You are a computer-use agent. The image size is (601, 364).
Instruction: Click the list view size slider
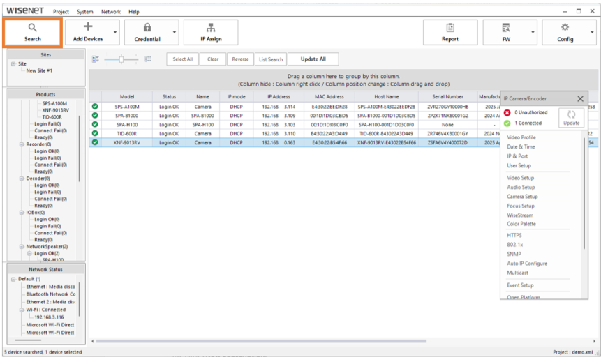point(122,60)
